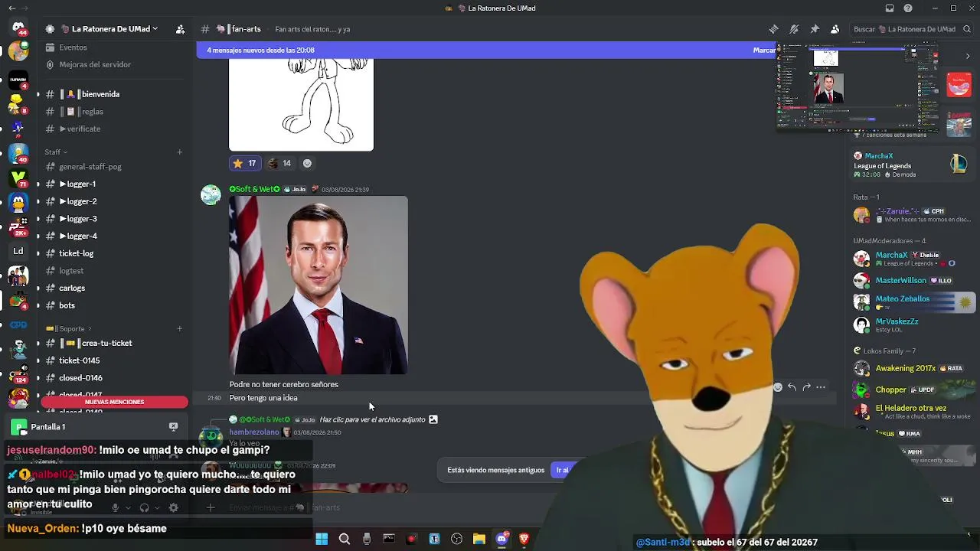980x551 pixels.
Task: Click Soft & Wet author name
Action: click(x=255, y=189)
